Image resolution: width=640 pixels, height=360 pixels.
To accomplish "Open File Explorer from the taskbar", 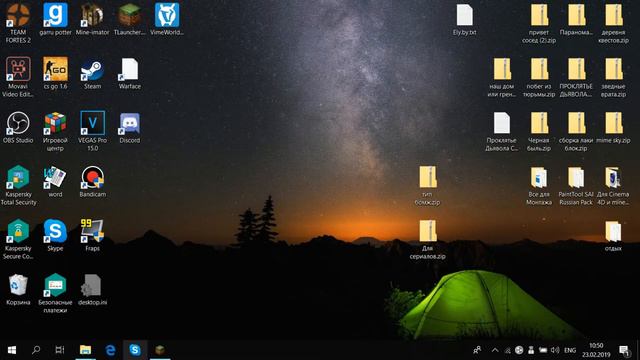I will 85,350.
